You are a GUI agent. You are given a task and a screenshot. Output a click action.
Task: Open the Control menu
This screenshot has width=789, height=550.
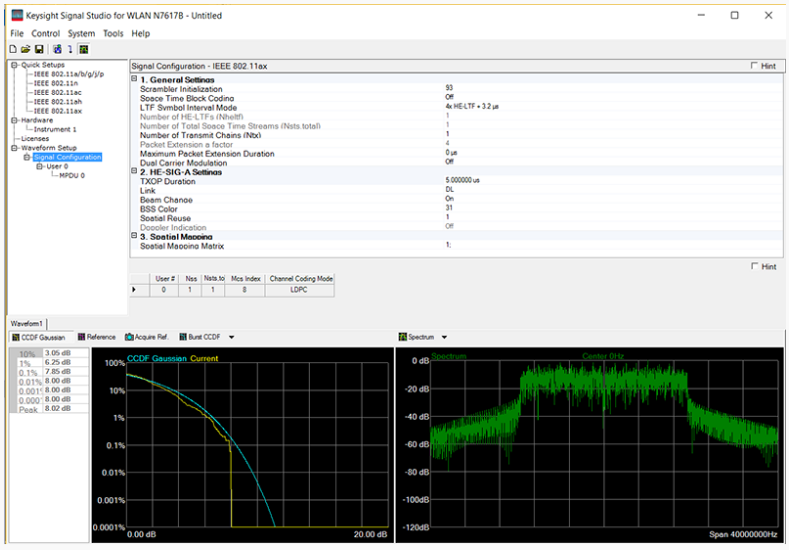pyautogui.click(x=46, y=33)
